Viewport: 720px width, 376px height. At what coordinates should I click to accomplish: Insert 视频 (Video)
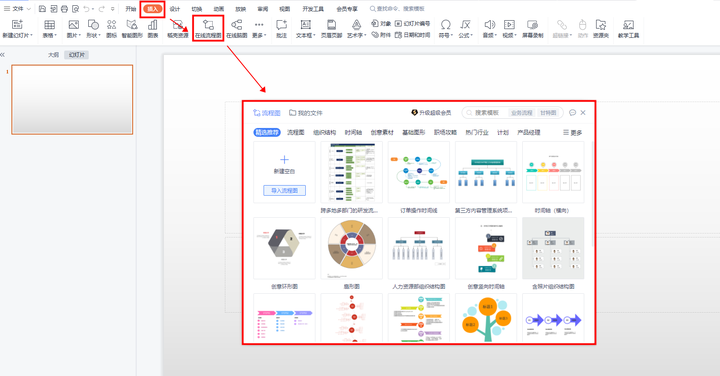(x=509, y=28)
